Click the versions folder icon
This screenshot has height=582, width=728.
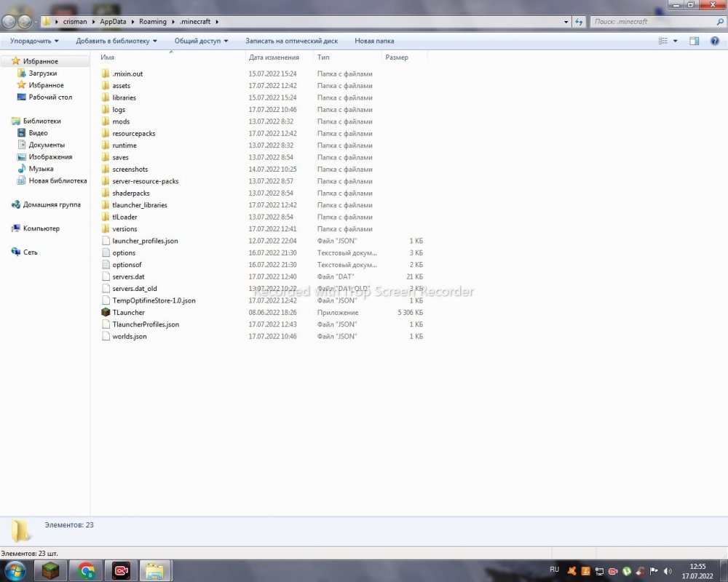point(106,229)
